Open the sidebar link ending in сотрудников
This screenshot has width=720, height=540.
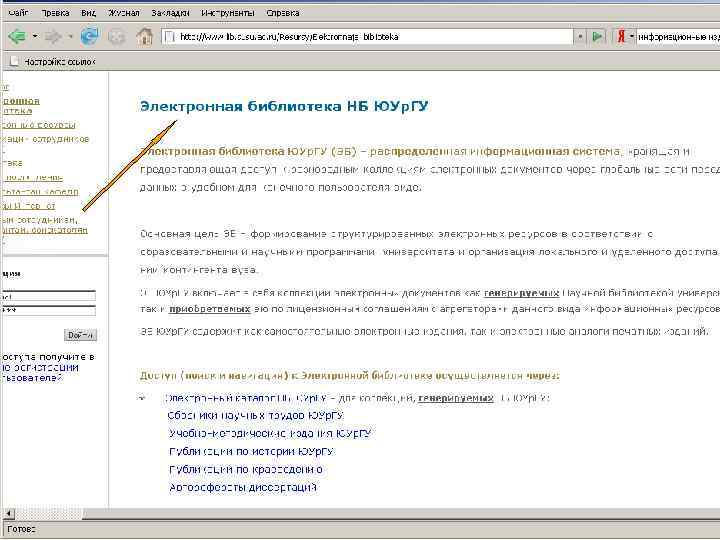point(45,139)
